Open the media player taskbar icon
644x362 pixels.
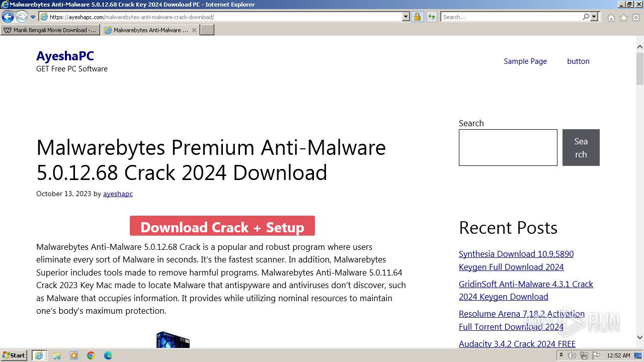tap(74, 355)
